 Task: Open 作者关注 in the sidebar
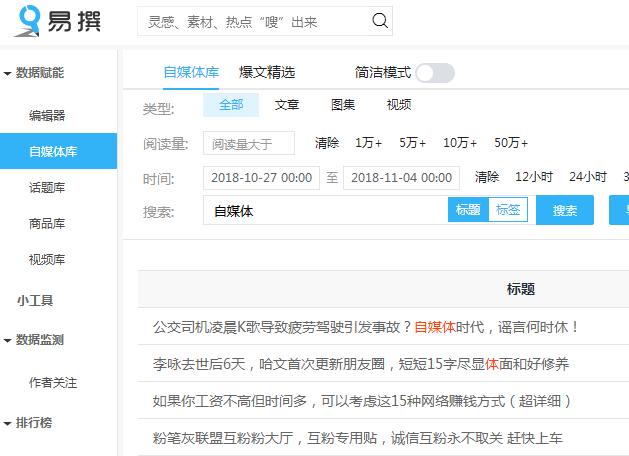tap(53, 382)
